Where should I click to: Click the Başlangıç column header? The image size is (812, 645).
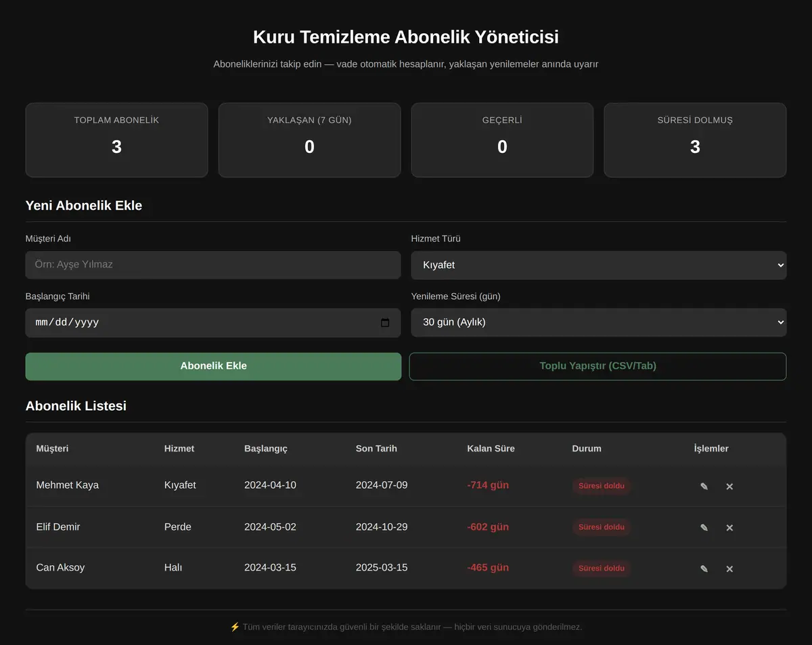[266, 449]
